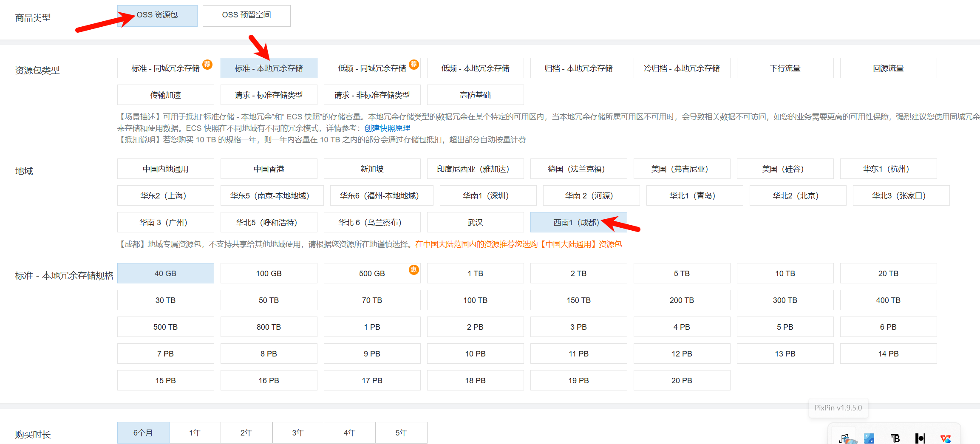
Task: Select the 20 PB storage size
Action: coord(682,381)
